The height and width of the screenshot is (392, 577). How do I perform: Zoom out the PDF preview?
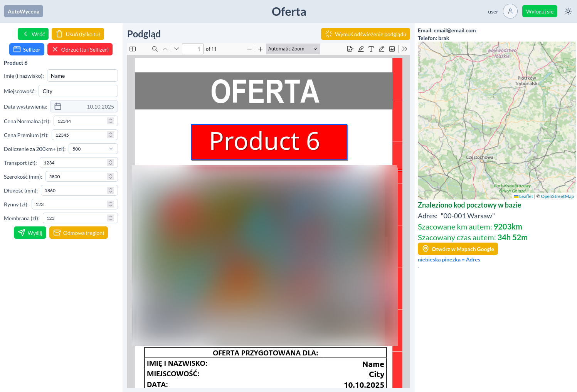[x=249, y=49]
